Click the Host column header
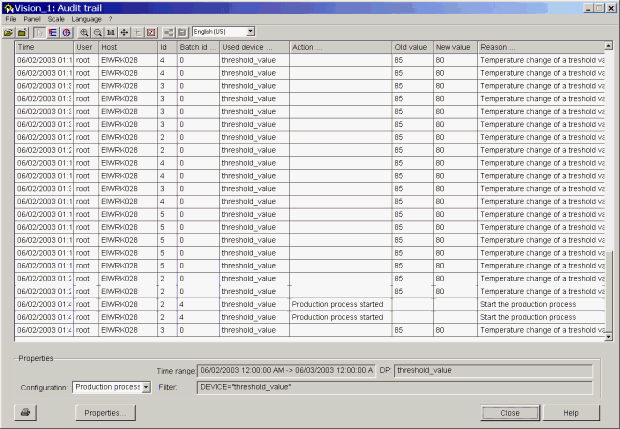This screenshot has width=620, height=429. point(128,47)
